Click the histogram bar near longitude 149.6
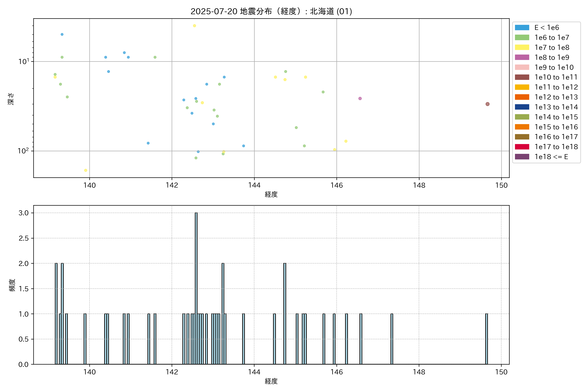The width and height of the screenshot is (588, 392). coord(486,339)
